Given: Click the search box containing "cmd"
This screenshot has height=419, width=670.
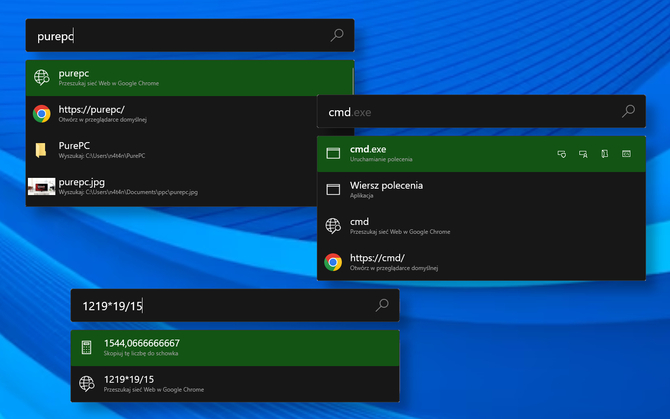Looking at the screenshot, I should [481, 111].
